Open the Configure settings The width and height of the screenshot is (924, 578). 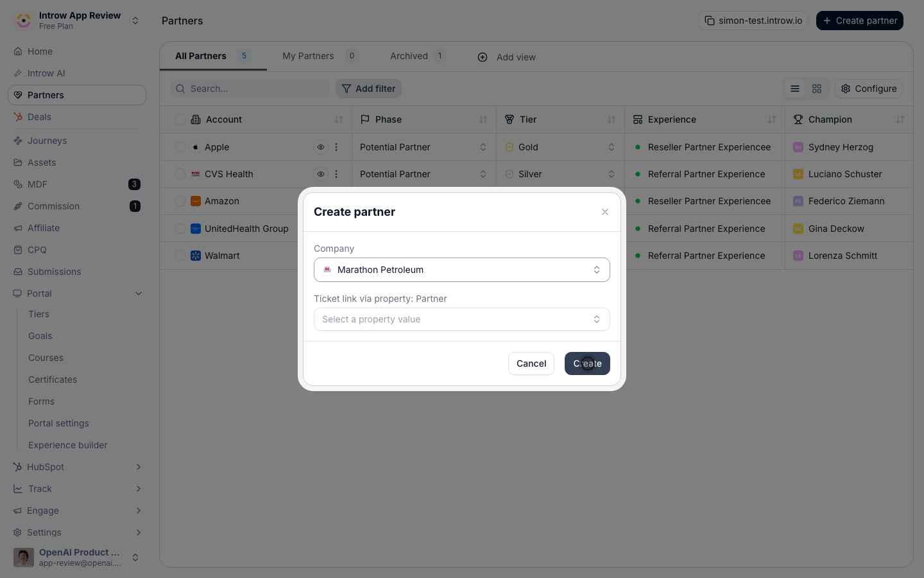[x=869, y=89]
